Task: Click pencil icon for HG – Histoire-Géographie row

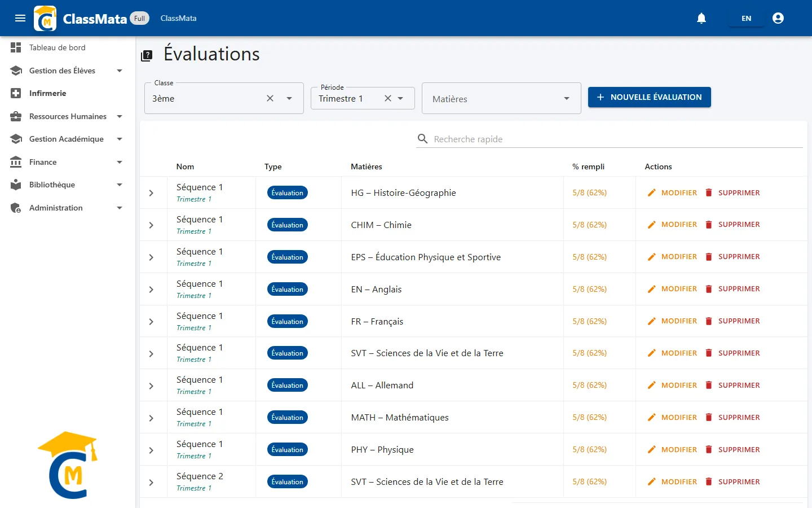Action: tap(652, 192)
